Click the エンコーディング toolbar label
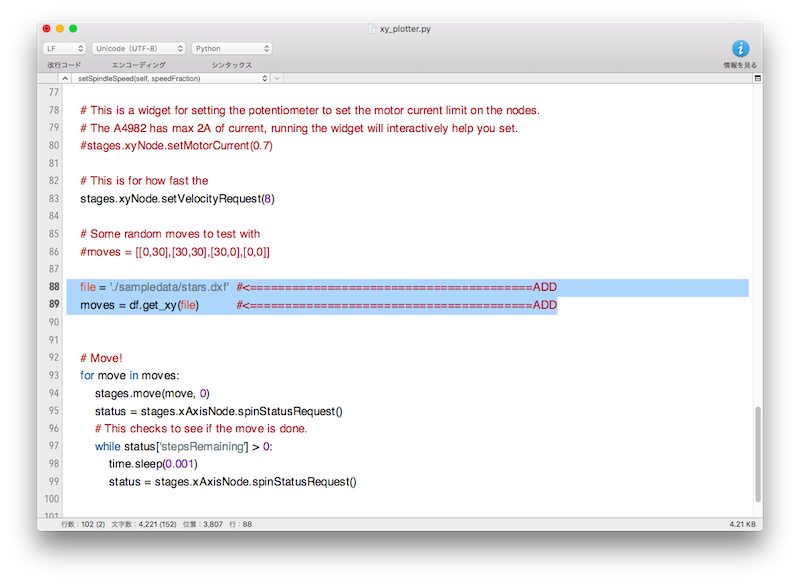Screen dimensions: 800x584 138,65
